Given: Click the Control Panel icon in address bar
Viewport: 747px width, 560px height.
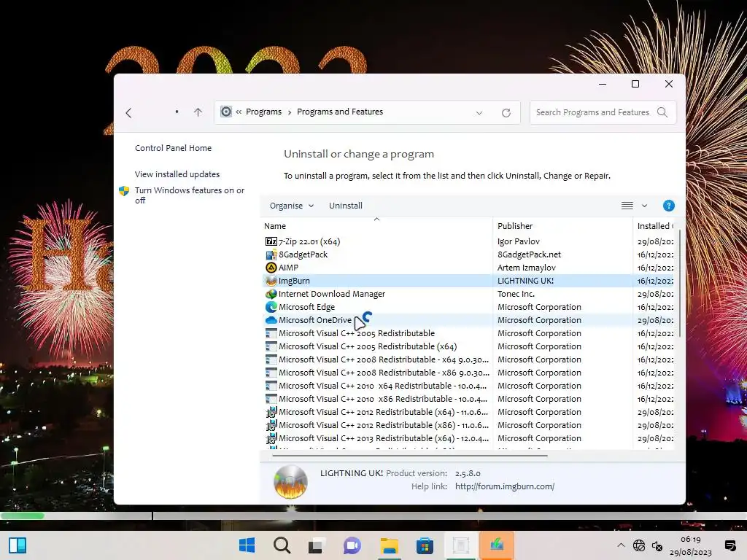Looking at the screenshot, I should (x=226, y=112).
